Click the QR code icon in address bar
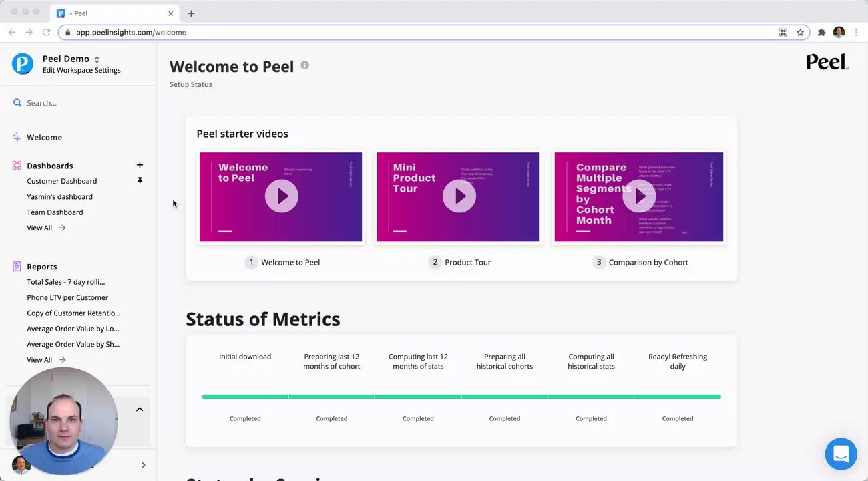Image resolution: width=868 pixels, height=481 pixels. (783, 32)
